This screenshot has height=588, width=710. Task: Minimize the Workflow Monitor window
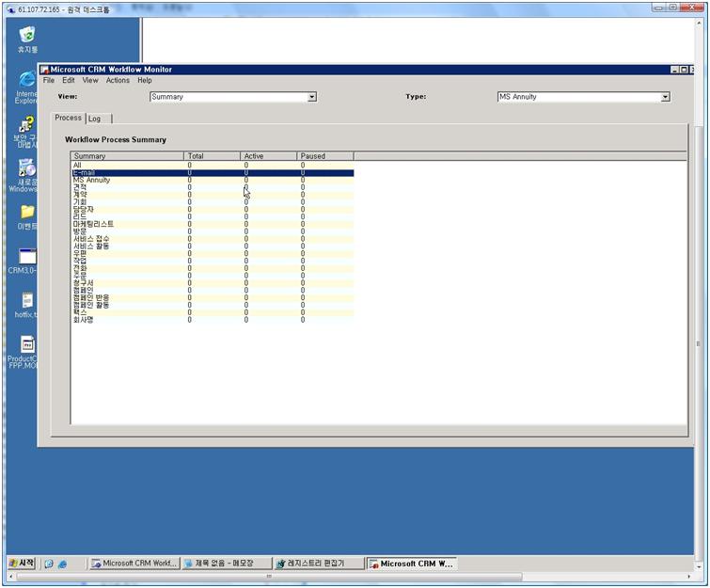point(674,70)
